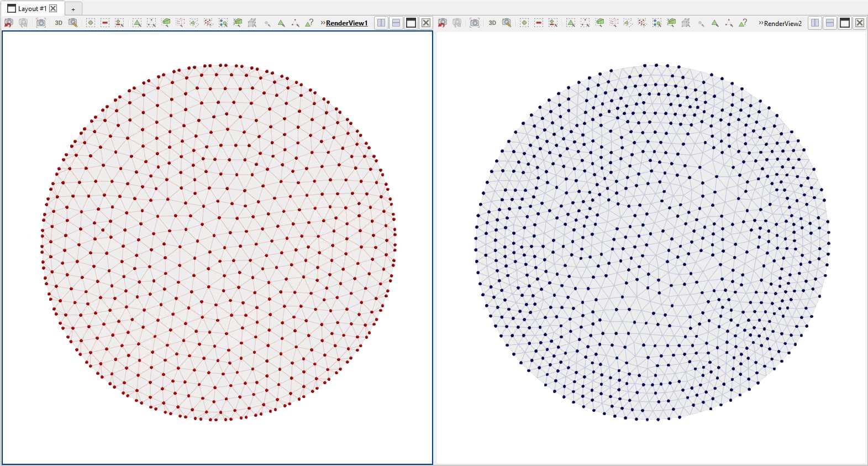Image resolution: width=868 pixels, height=466 pixels.
Task: Click inside the blue mesh render view
Action: (x=652, y=243)
